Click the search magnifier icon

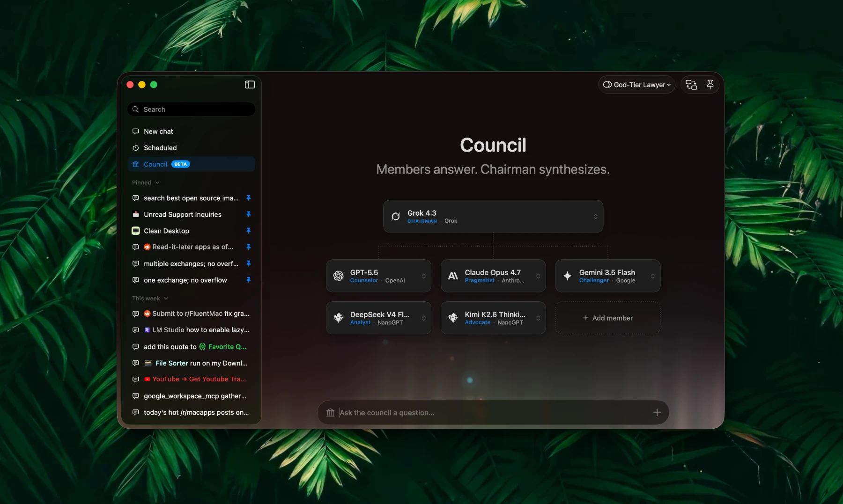136,110
